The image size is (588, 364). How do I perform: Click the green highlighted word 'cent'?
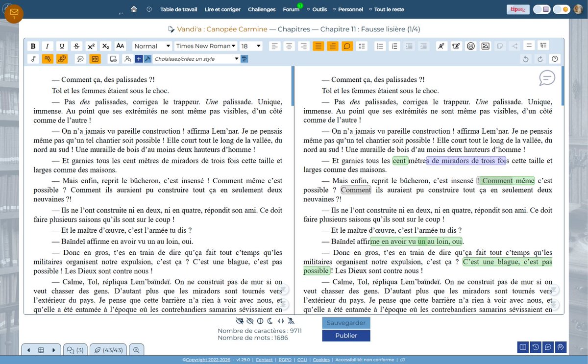pyautogui.click(x=400, y=161)
